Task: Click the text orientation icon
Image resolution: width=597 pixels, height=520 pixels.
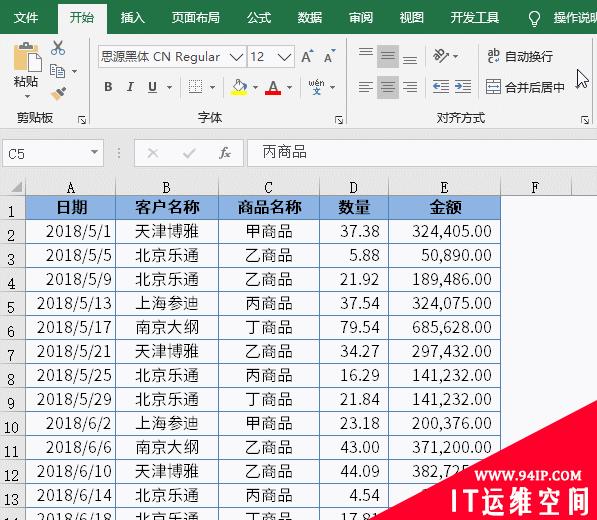Action: click(441, 56)
